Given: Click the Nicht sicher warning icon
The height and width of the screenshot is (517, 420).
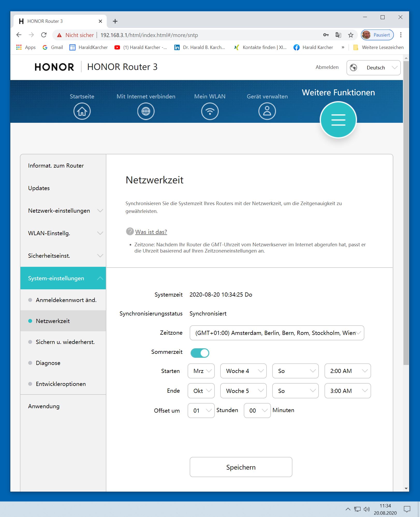Looking at the screenshot, I should click(60, 35).
